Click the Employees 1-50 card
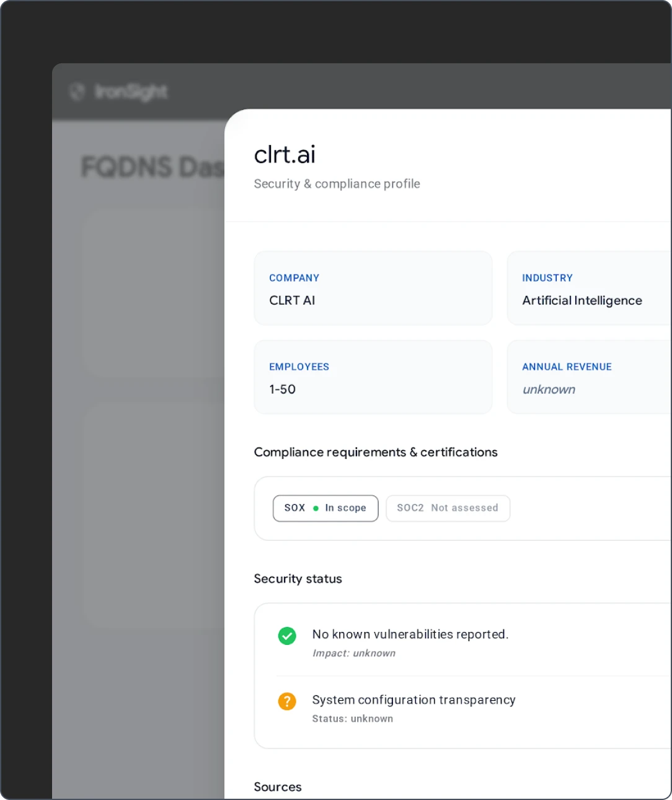This screenshot has width=672, height=800. pos(373,377)
